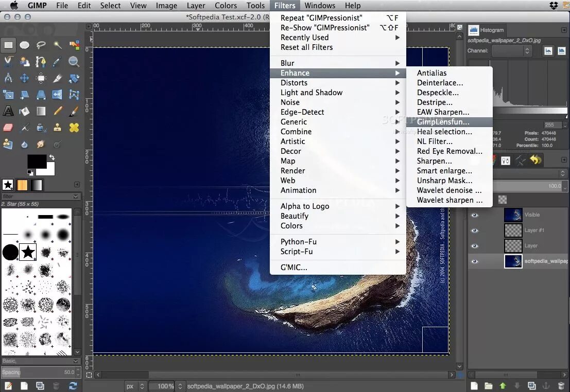Screen dimensions: 570x392
Task: Select the Crop tool
Action: [x=58, y=78]
